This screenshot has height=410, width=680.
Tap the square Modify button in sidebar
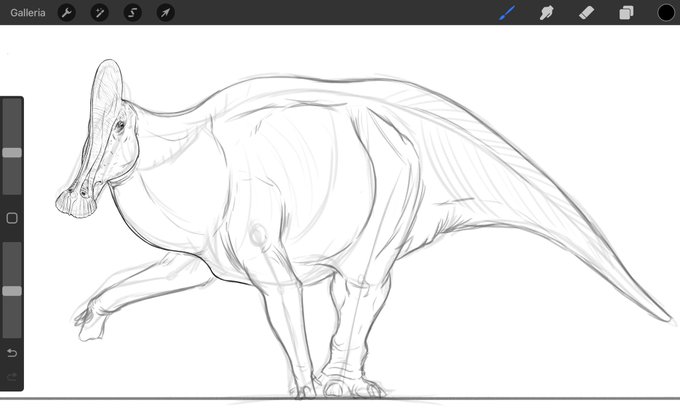coord(12,218)
